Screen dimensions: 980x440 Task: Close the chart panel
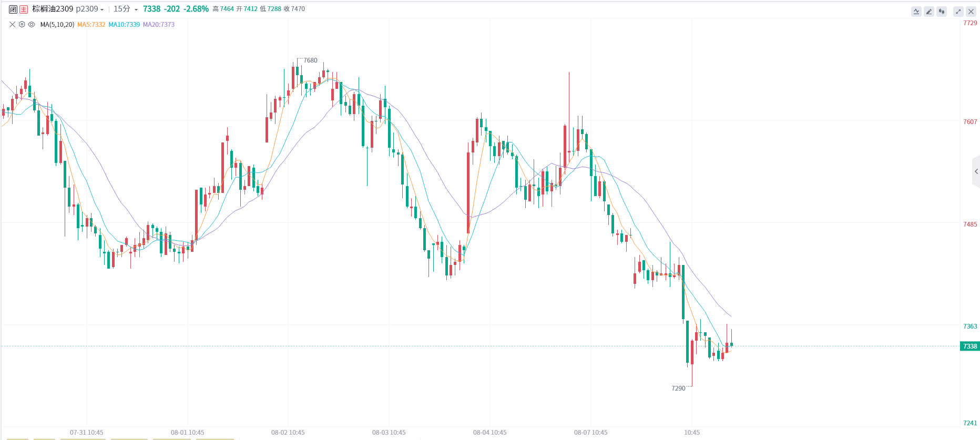pyautogui.click(x=971, y=12)
